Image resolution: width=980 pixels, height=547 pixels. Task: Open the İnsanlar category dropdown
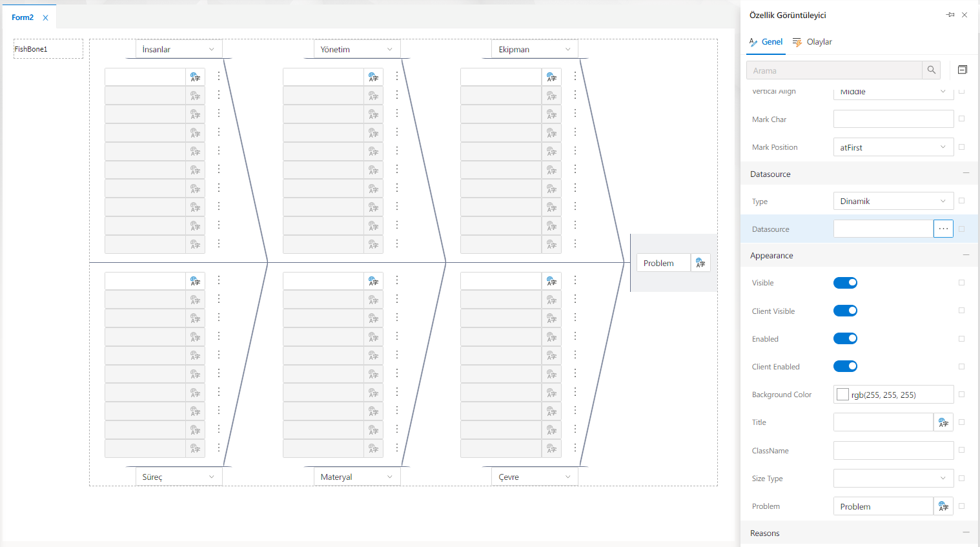click(179, 49)
